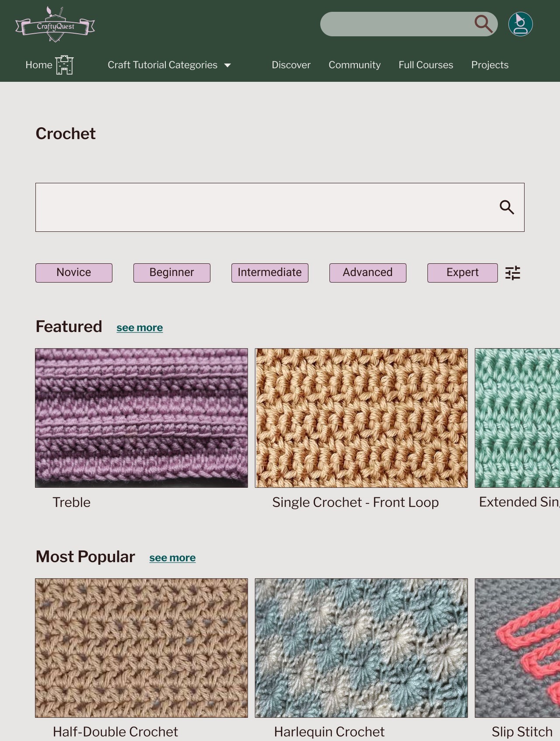Open the Harlequin Crochet thumbnail
560x741 pixels.
(x=361, y=648)
